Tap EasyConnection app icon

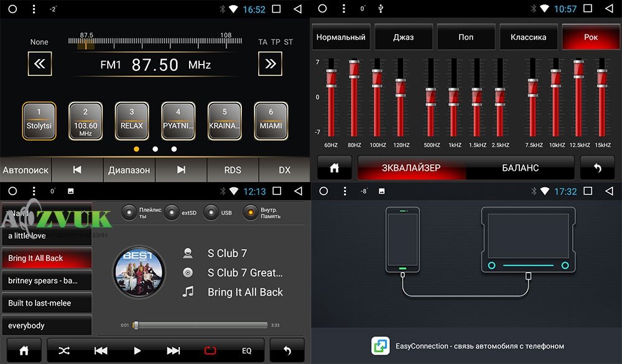(381, 346)
